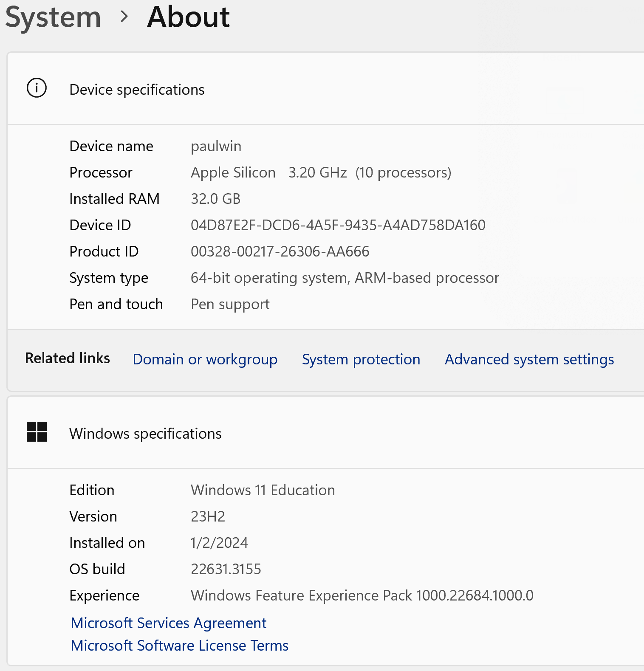
Task: Open the Domain or workgroup link
Action: click(x=205, y=359)
